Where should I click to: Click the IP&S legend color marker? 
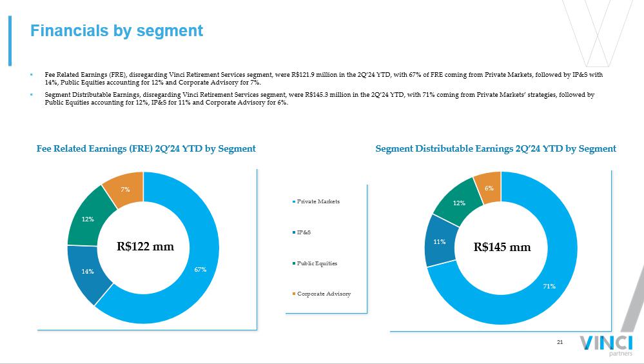click(x=294, y=233)
